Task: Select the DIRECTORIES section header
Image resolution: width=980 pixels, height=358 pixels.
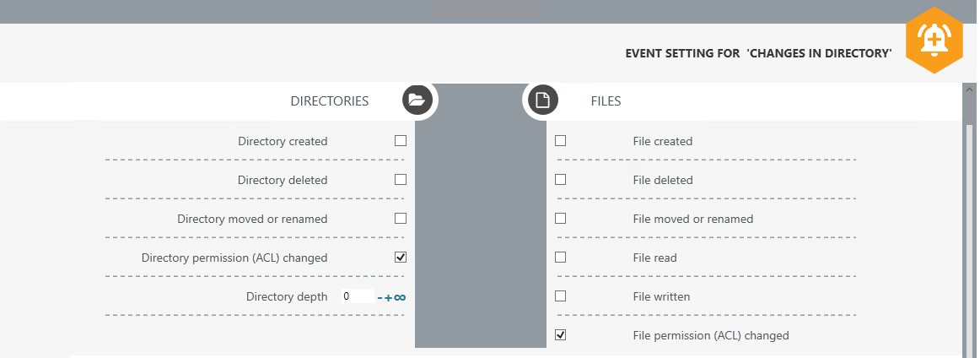Action: [x=330, y=101]
